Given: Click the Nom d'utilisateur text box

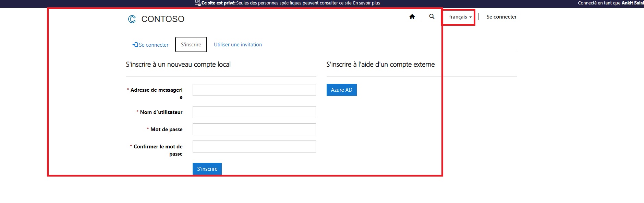Looking at the screenshot, I should pos(254,112).
